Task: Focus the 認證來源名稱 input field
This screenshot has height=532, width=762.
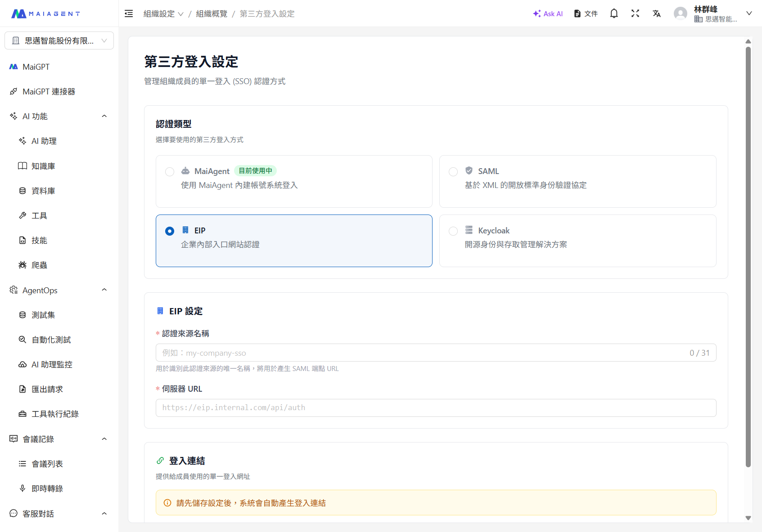Action: (x=436, y=353)
